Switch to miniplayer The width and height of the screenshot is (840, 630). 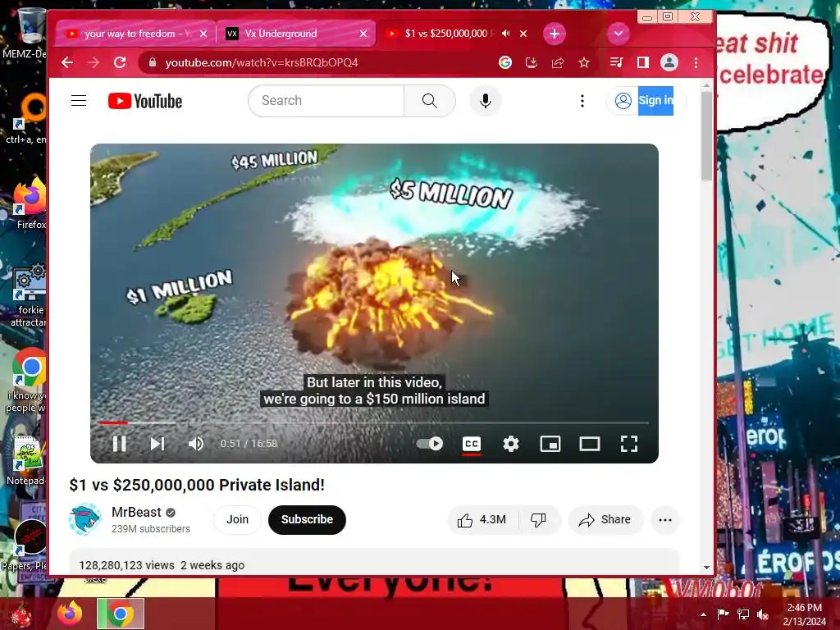coord(550,444)
